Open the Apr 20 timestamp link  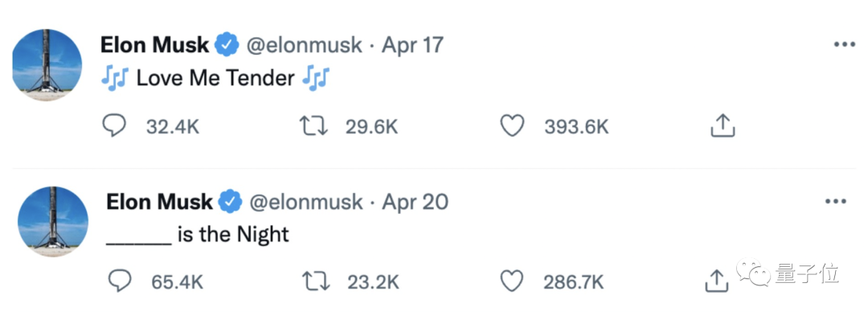pos(416,202)
